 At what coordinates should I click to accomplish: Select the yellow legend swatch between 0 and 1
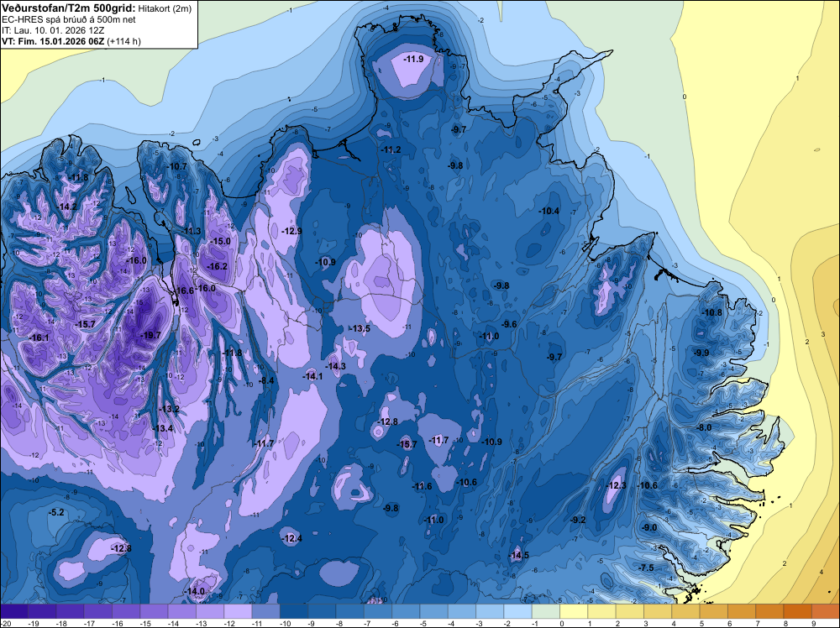pyautogui.click(x=574, y=611)
